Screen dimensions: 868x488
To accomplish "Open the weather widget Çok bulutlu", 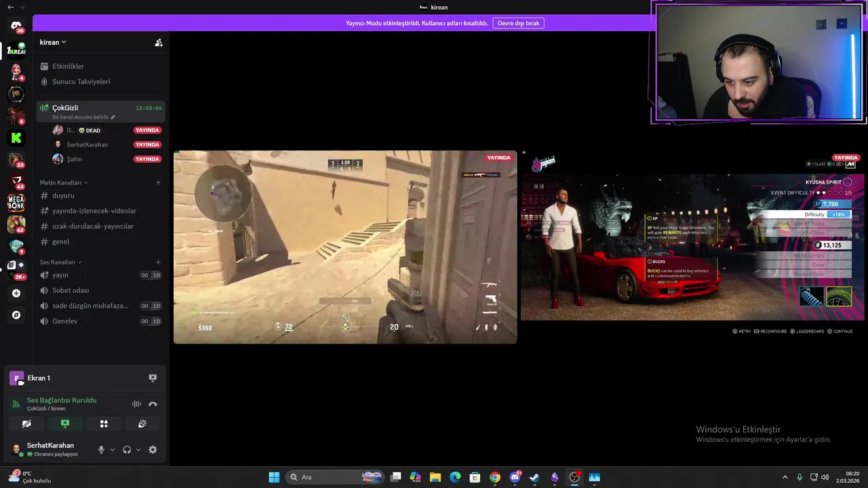I will point(31,477).
